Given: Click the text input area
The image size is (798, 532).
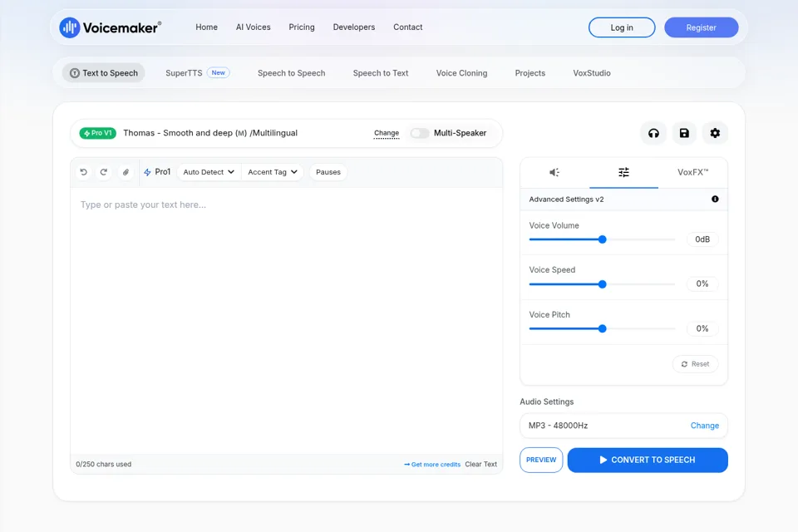Looking at the screenshot, I should coord(287,321).
